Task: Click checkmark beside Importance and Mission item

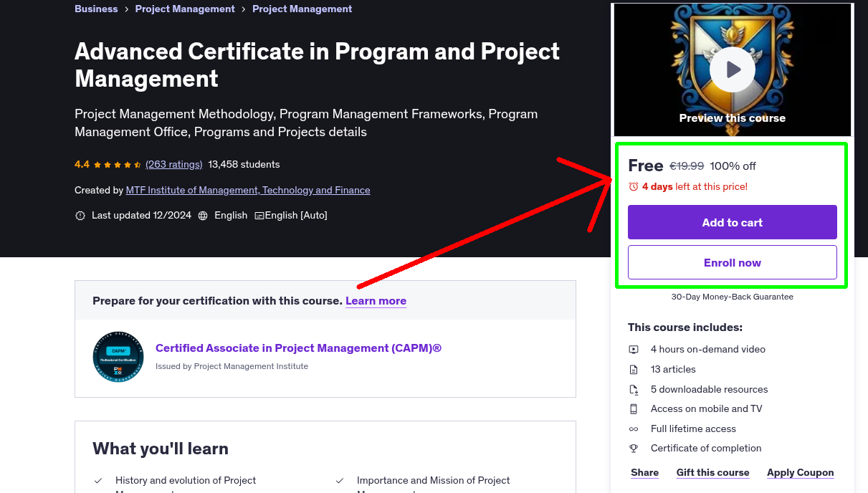Action: pos(340,481)
